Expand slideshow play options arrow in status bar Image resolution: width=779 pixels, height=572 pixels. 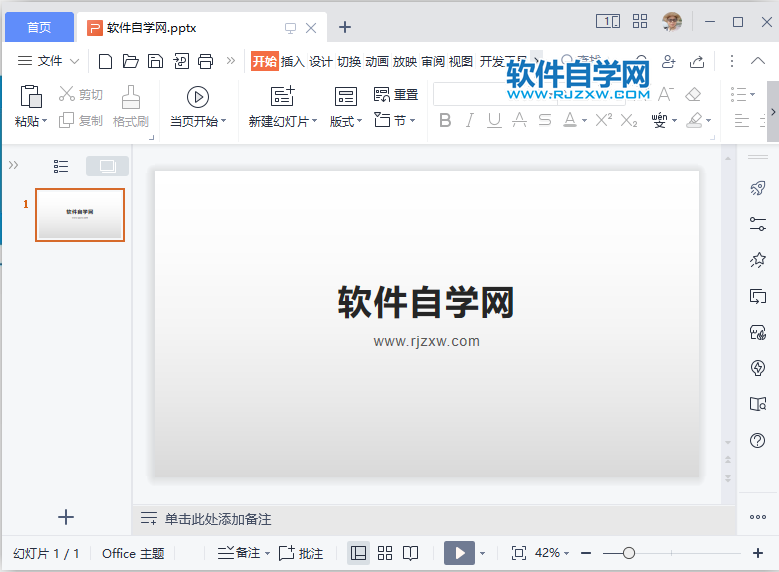coord(482,554)
